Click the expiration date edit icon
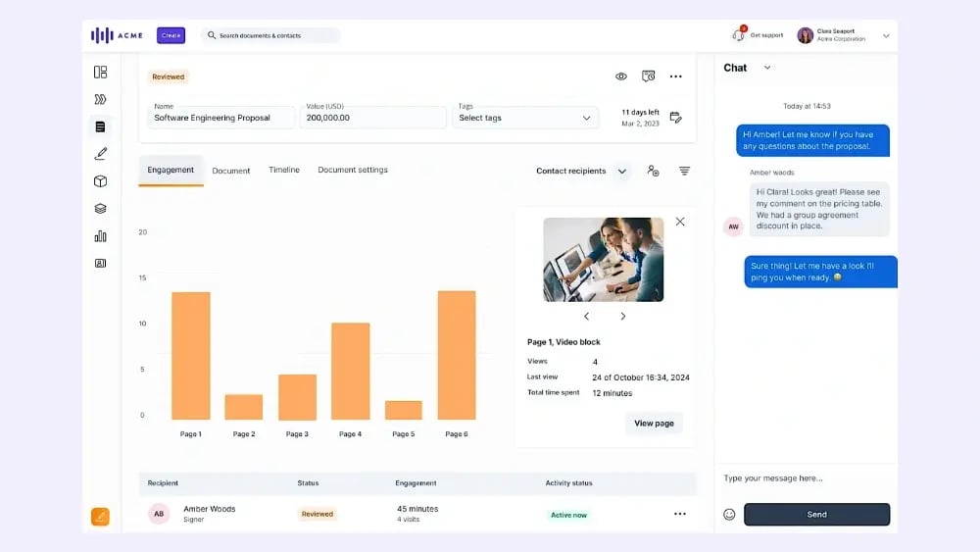The image size is (980, 552). [x=675, y=117]
